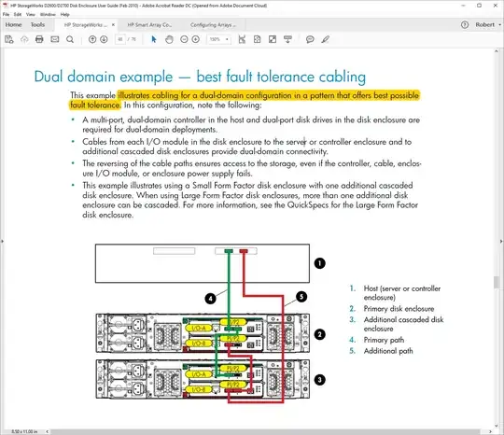Expand the left navigation pane arrow
504x435 pixels.
tap(2, 241)
